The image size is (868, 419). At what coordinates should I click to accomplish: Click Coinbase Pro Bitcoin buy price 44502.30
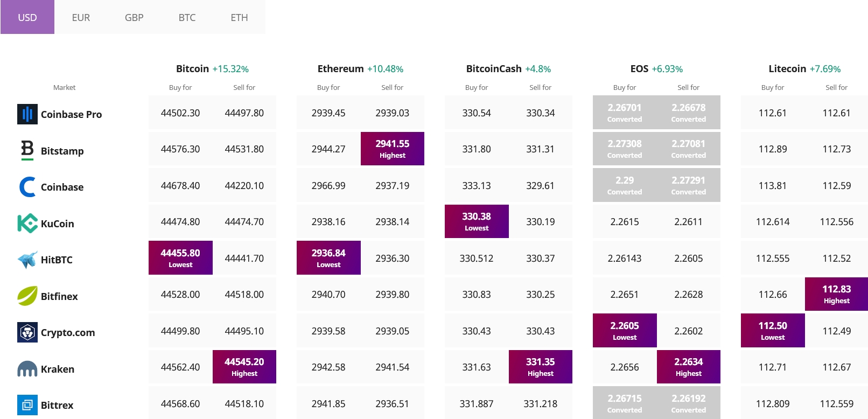[x=180, y=113]
